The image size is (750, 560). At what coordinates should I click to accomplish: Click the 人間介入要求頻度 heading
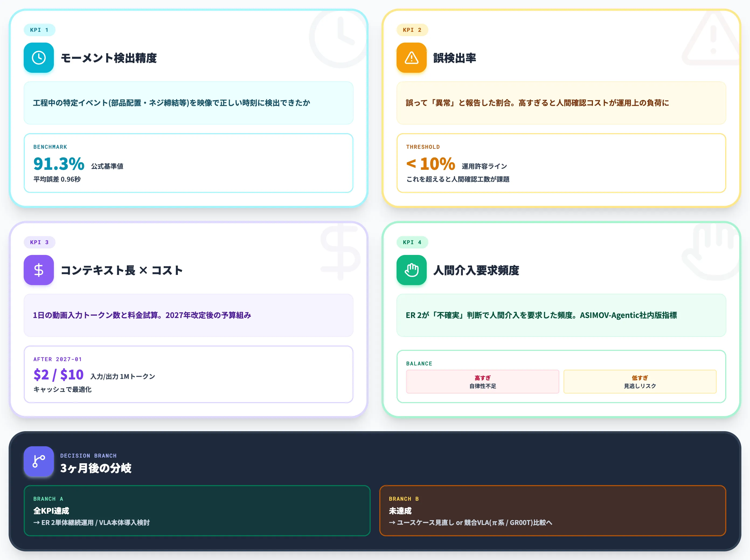tap(476, 271)
